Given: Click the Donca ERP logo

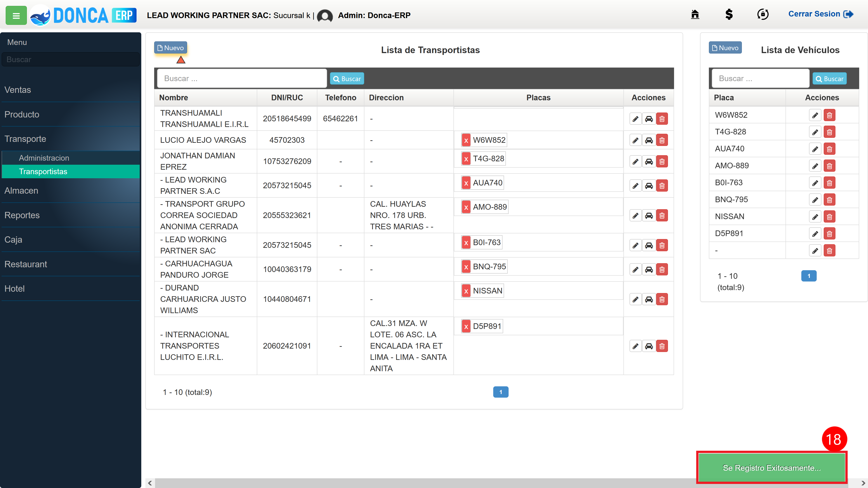Looking at the screenshot, I should point(83,16).
